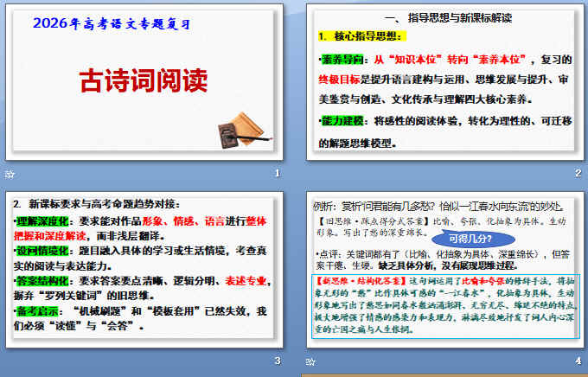588x377 pixels.
Task: Click the animation star icon under slide 2
Action: 312,174
